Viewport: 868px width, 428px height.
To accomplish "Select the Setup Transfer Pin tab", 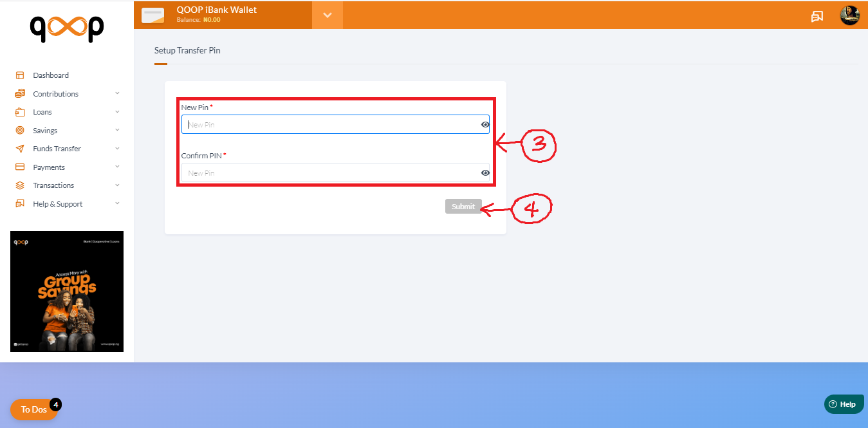I will click(x=187, y=50).
